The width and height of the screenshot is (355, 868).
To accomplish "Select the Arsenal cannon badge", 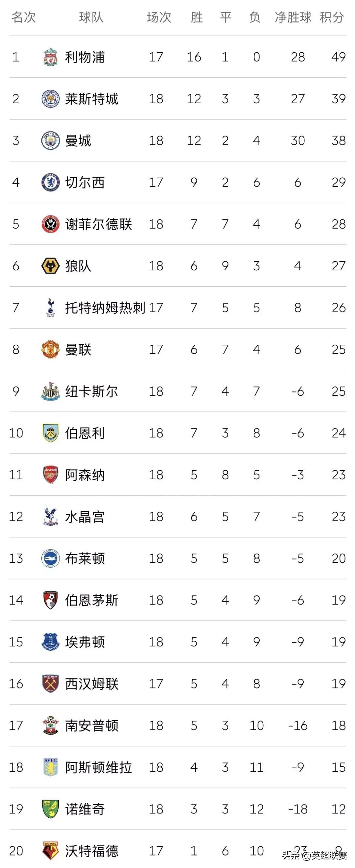I will [51, 475].
